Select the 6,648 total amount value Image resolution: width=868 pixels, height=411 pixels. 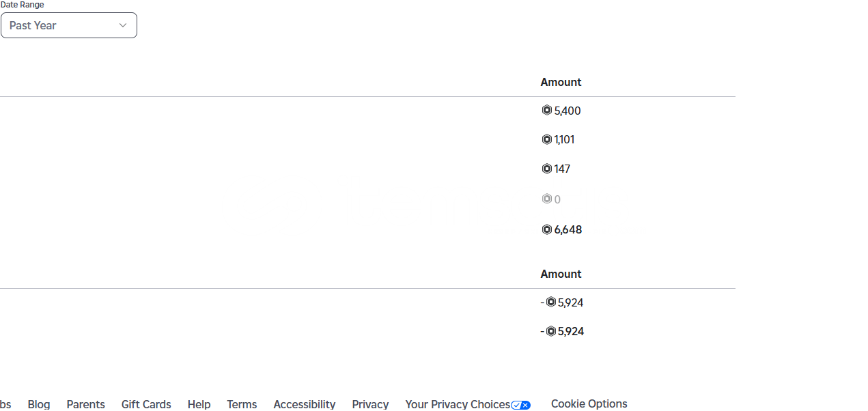568,229
